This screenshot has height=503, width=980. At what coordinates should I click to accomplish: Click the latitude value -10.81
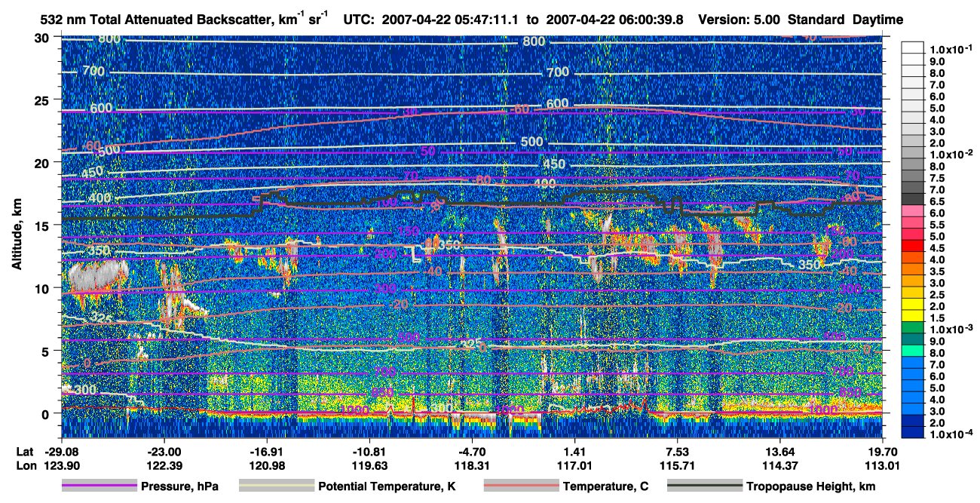coord(369,452)
